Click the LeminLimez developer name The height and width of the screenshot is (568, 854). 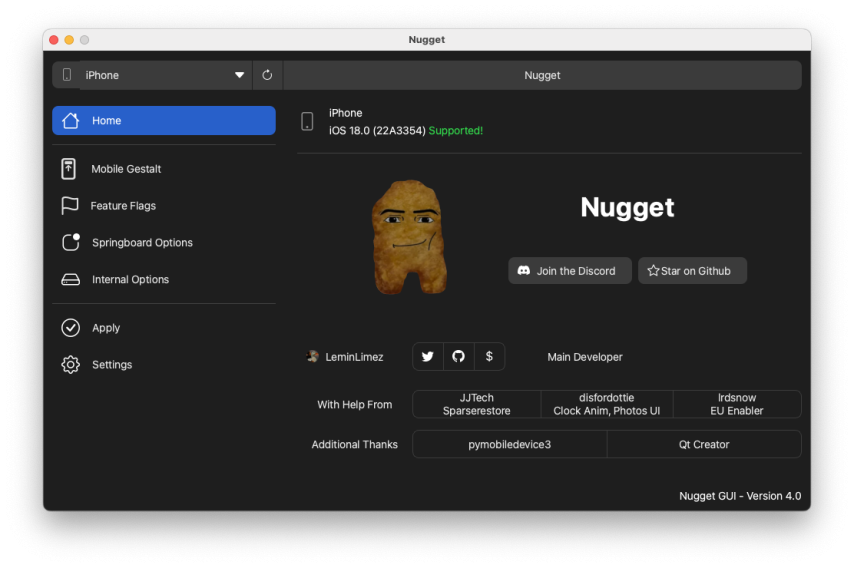(x=354, y=357)
